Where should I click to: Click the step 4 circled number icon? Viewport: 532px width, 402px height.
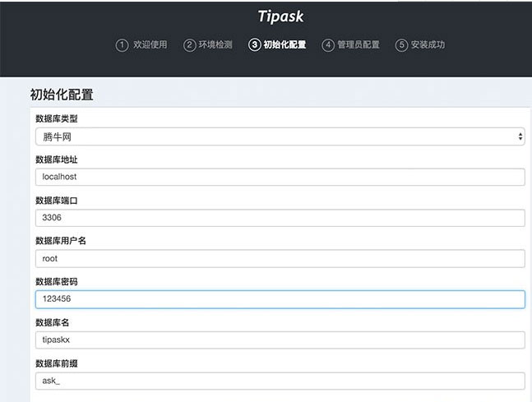click(328, 45)
